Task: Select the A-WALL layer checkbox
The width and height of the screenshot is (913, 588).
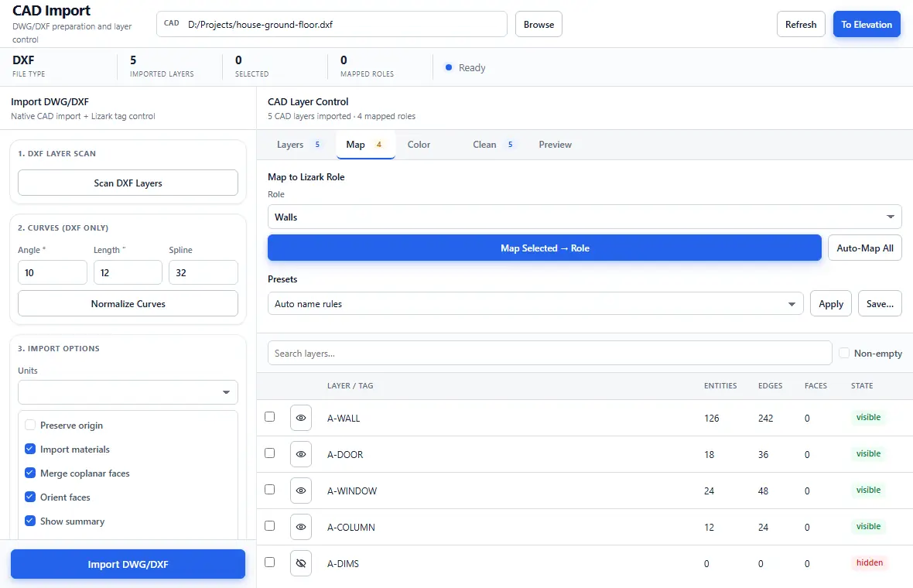Action: pos(269,417)
